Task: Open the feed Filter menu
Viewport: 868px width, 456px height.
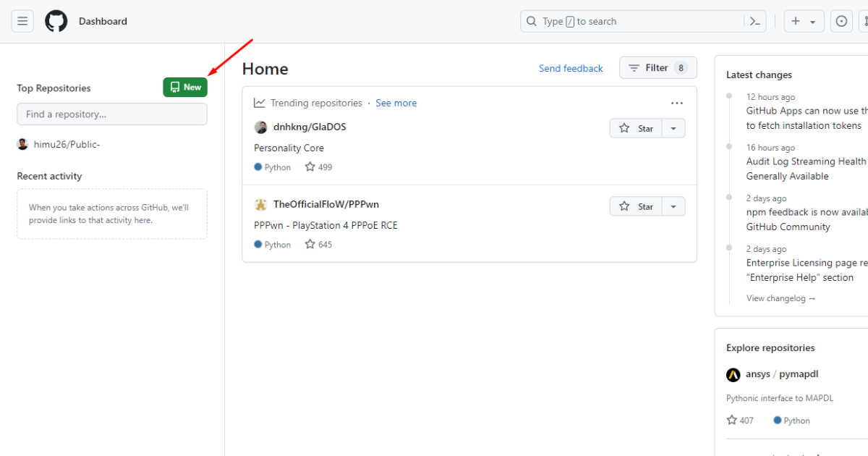Action: pyautogui.click(x=658, y=67)
